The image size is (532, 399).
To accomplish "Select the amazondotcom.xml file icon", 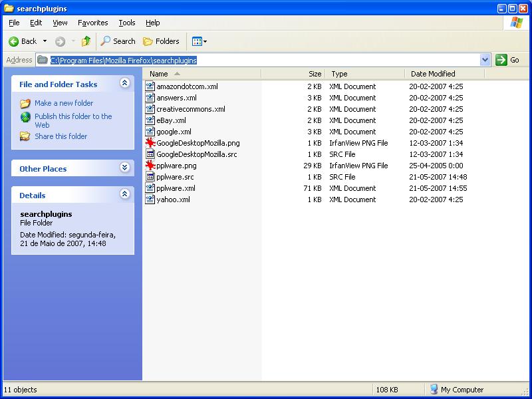I will coord(150,86).
